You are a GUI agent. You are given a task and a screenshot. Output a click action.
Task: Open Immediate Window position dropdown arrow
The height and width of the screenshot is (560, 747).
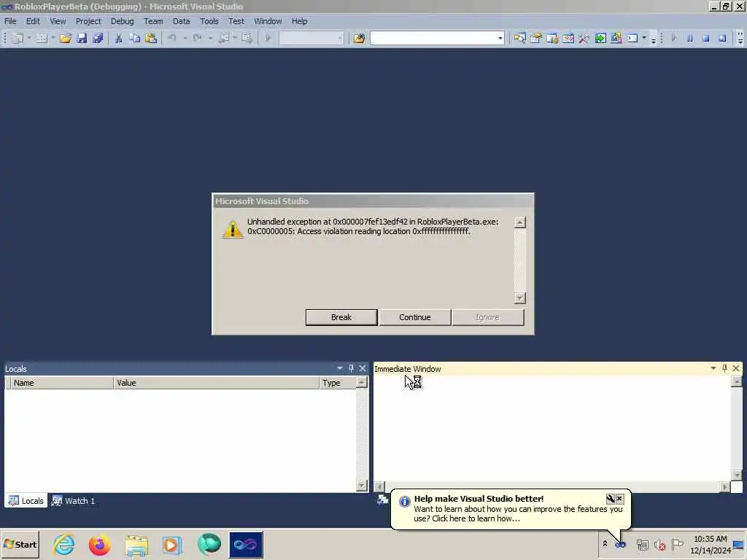coord(713,368)
